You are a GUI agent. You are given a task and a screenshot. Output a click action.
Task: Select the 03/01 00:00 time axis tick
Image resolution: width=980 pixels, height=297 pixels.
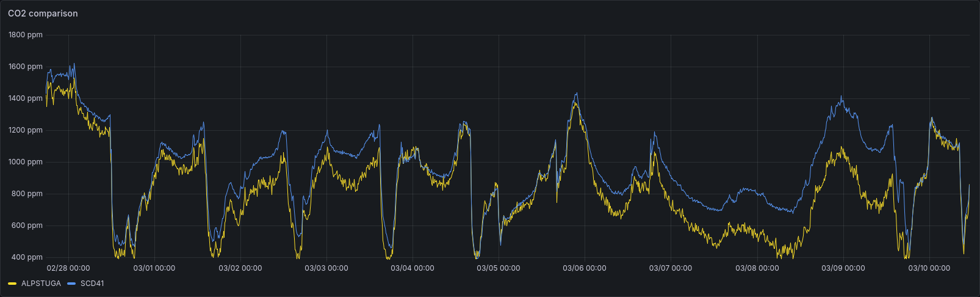tap(154, 268)
